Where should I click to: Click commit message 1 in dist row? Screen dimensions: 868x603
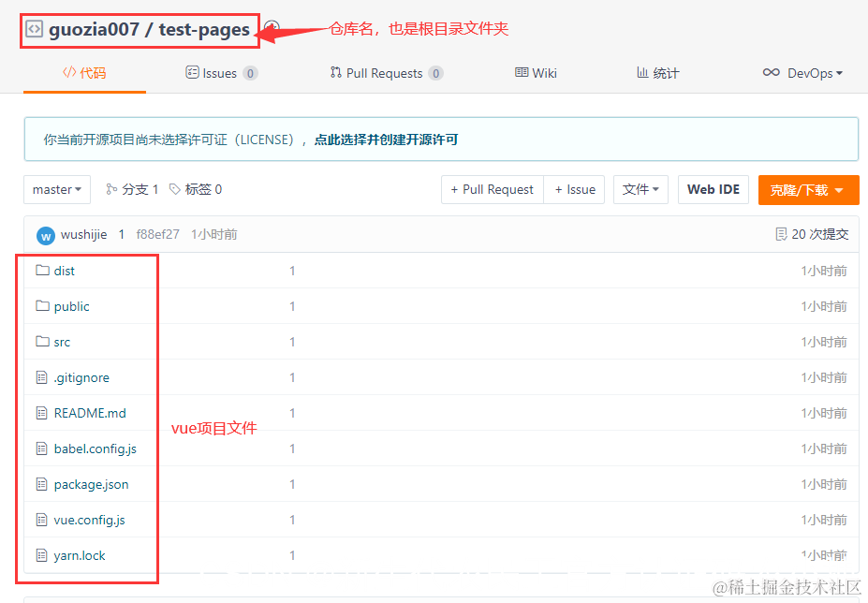point(292,271)
